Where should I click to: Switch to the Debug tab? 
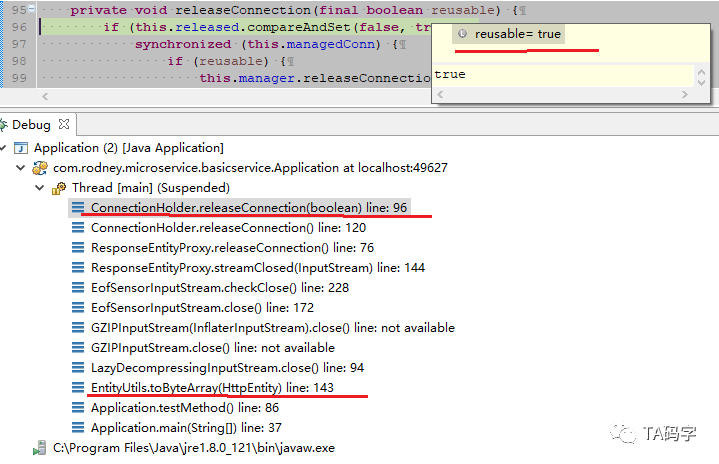[31, 125]
